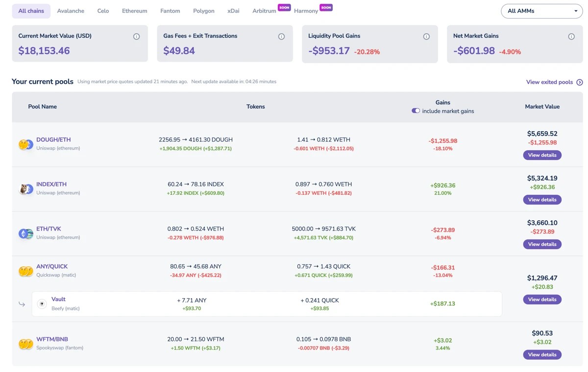The image size is (588, 372).
Task: Click info icon on Net Market Gains card
Action: [571, 37]
